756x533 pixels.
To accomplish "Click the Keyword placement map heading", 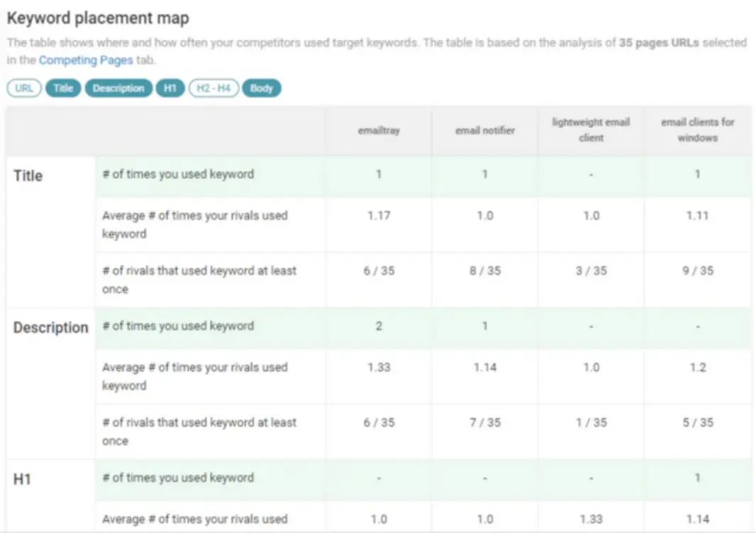I will pyautogui.click(x=97, y=18).
